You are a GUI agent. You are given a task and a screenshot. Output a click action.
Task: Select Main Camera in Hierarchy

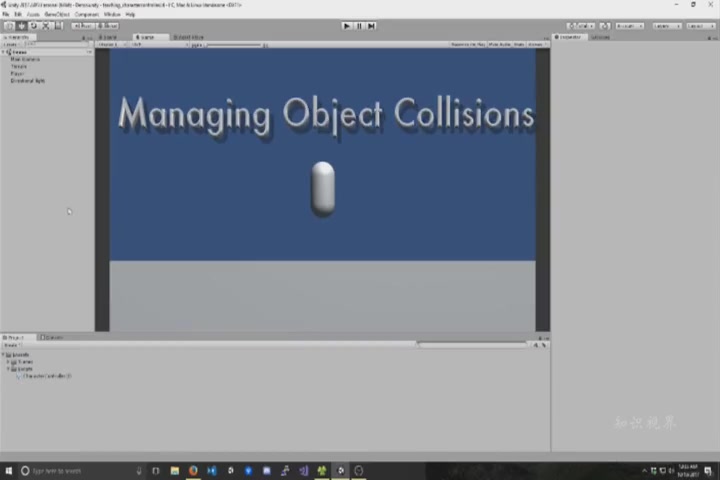(x=25, y=59)
